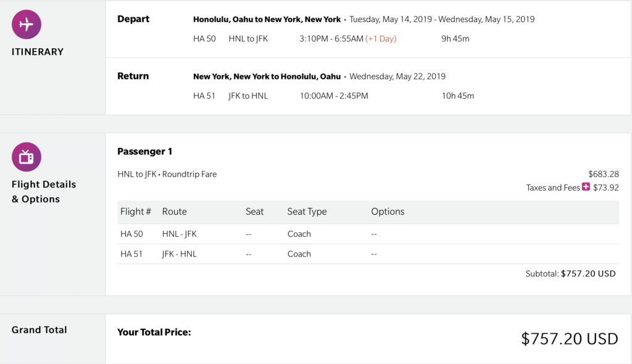Click the Passenger 1 heading
The height and width of the screenshot is (364, 632).
pyautogui.click(x=144, y=152)
